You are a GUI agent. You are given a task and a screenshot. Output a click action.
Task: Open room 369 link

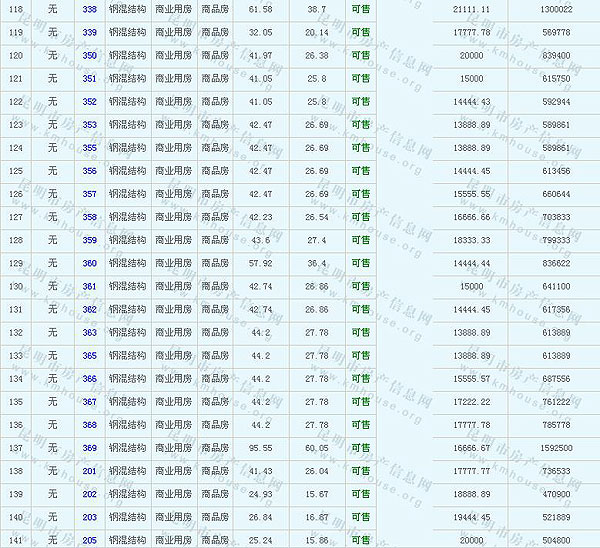[90, 448]
